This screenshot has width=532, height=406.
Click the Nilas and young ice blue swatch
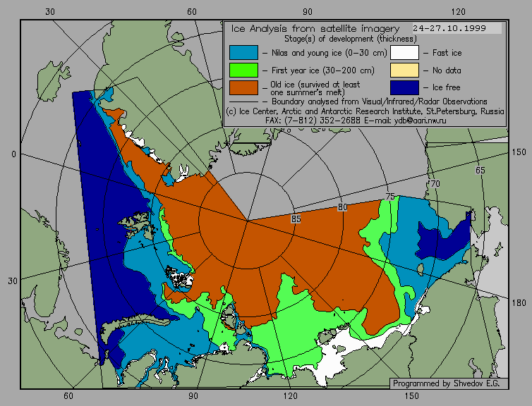(243, 53)
